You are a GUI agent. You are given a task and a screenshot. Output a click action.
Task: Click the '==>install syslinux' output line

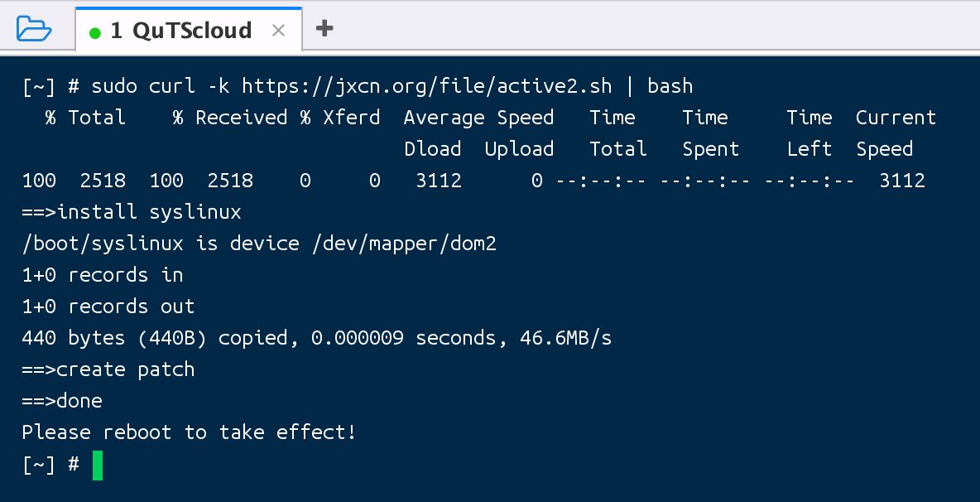click(132, 212)
